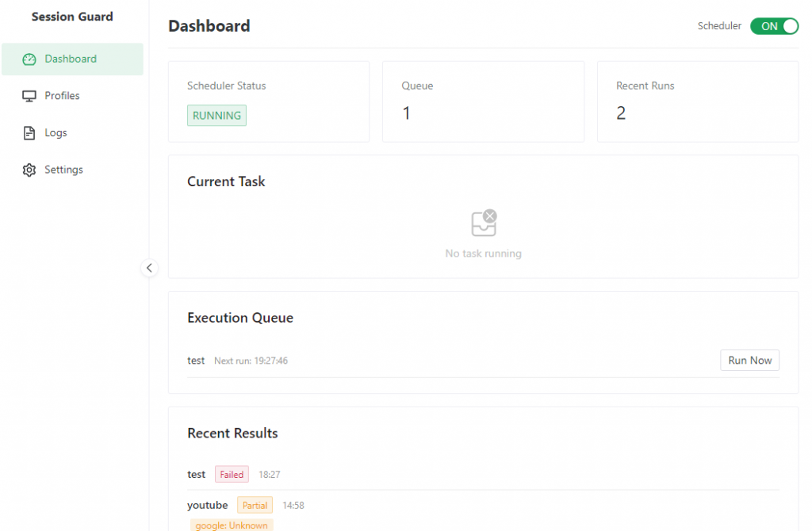Open the Profiles menu item
This screenshot has height=531, width=812.
(62, 96)
